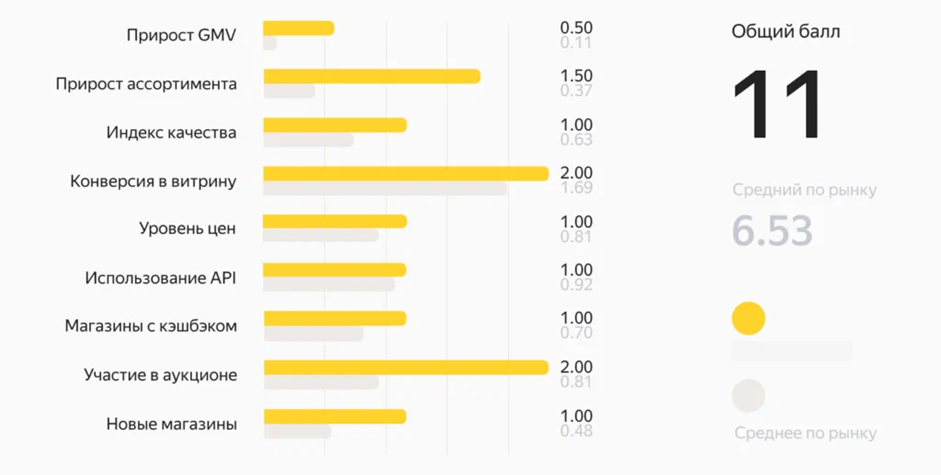Click the 1.50 value for 'Прирост ассортимента'

coord(576,76)
